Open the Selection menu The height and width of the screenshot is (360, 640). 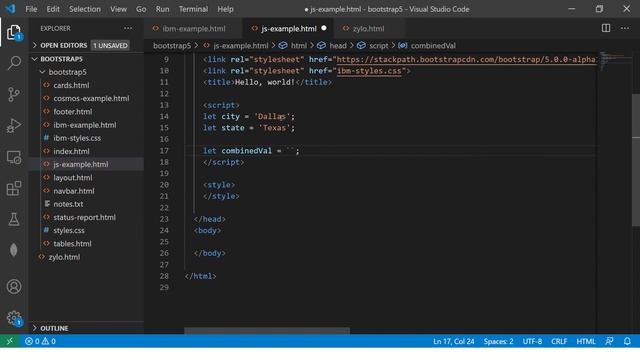(x=84, y=9)
